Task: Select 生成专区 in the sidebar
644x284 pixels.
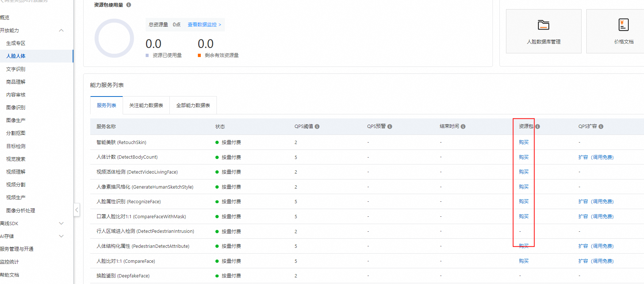Action: (16, 43)
